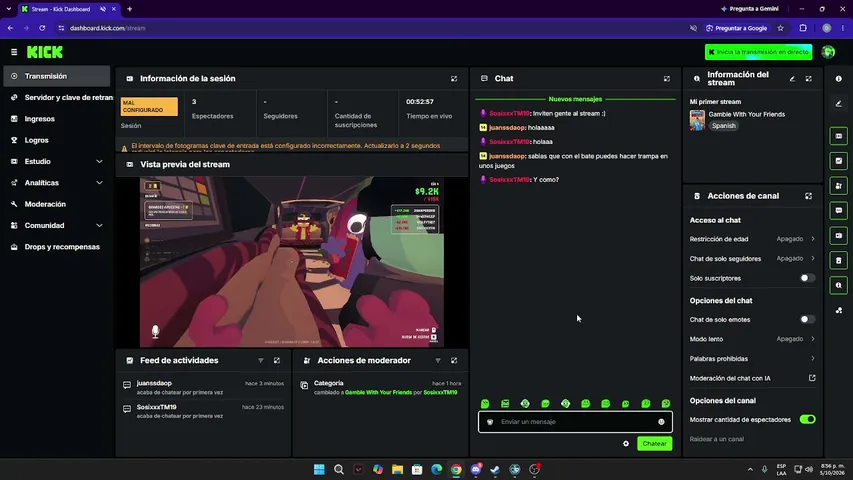Expand the Información del stream panel

click(808, 79)
